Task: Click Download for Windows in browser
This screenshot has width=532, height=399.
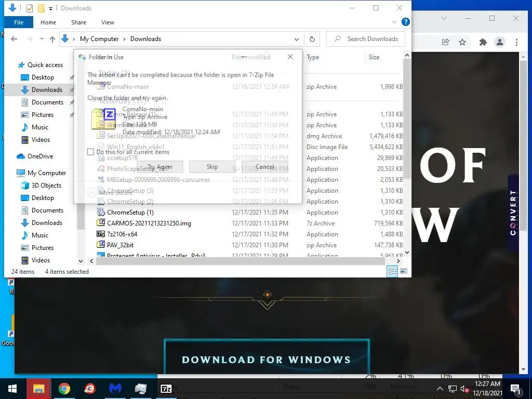Action: 267,360
